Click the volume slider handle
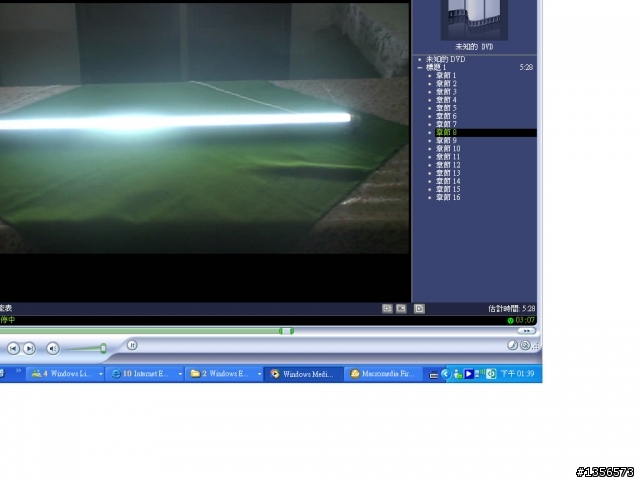The width and height of the screenshot is (640, 480). coord(103,348)
